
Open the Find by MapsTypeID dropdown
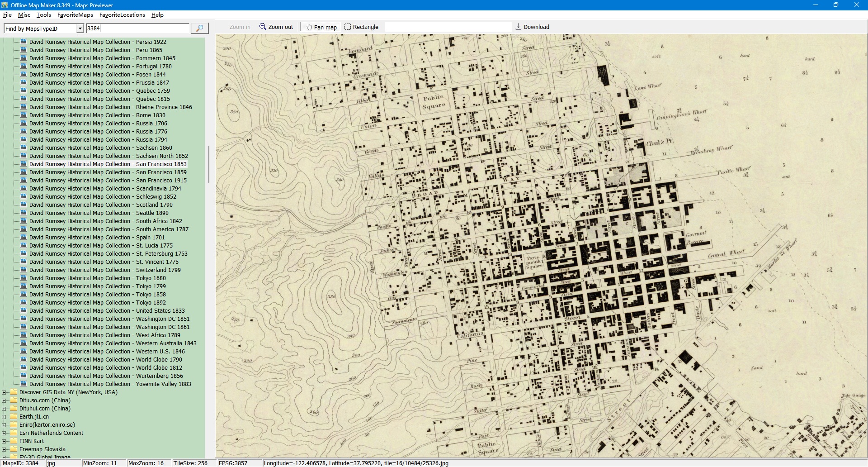point(80,29)
